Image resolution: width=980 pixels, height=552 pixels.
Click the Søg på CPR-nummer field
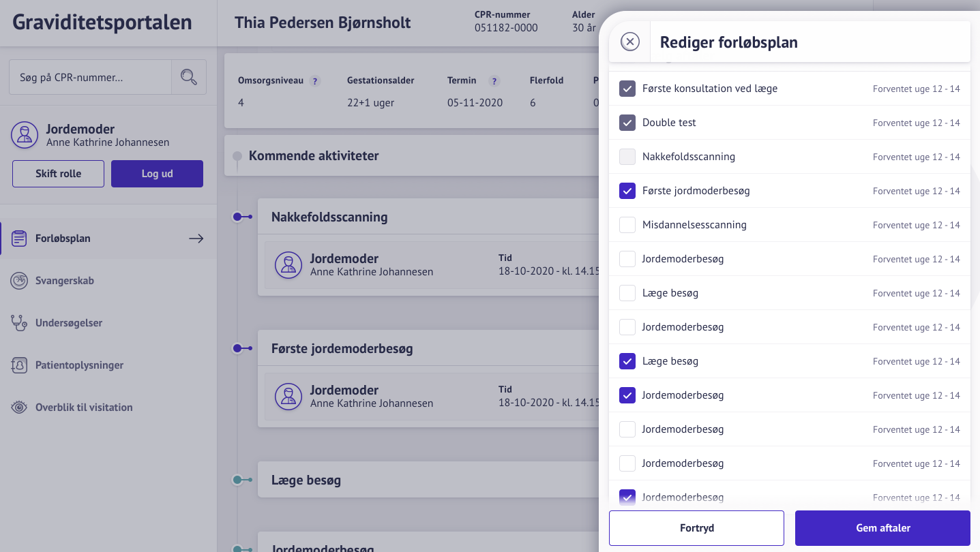pos(90,77)
